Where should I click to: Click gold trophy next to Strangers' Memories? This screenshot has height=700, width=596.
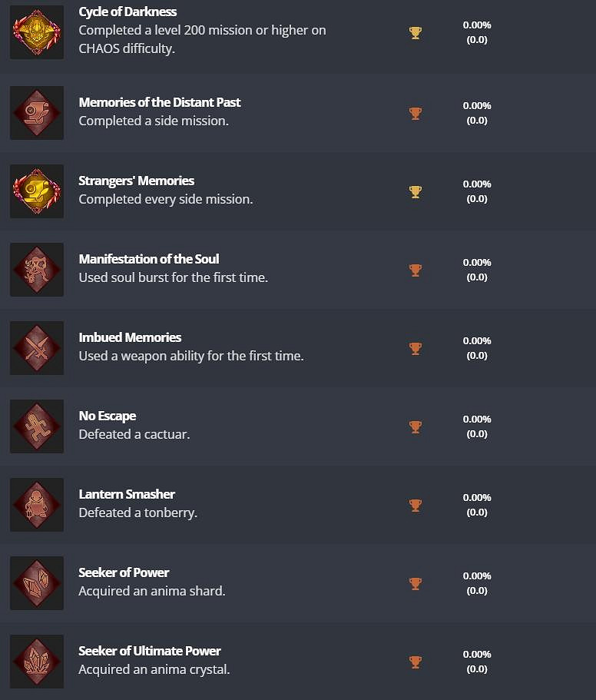point(416,191)
